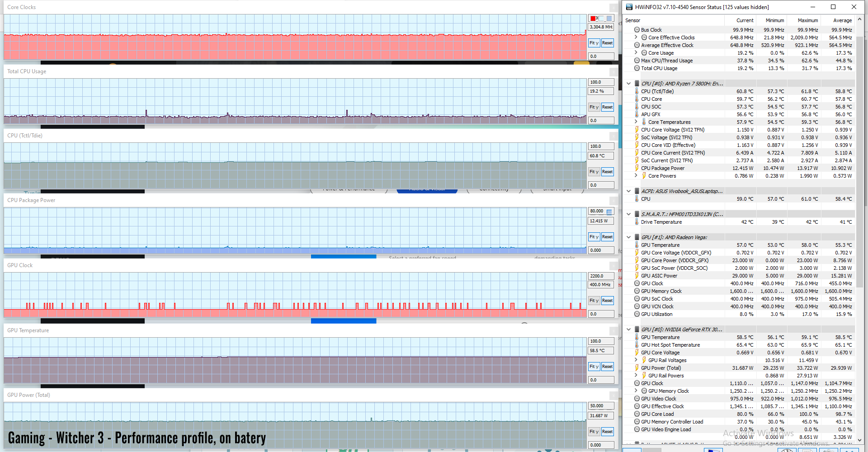Click the red color swatch on Core Clocks graph
The image size is (868, 452).
point(593,19)
